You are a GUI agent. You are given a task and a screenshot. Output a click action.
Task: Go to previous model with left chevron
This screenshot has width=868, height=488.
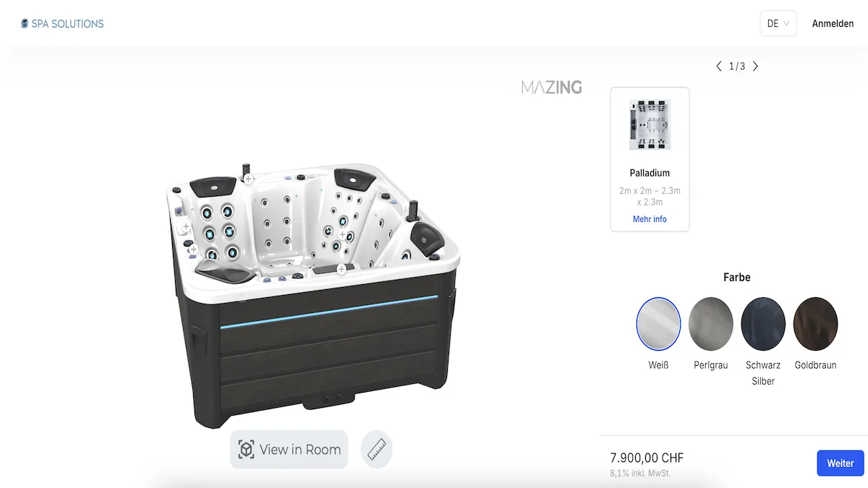pos(719,66)
